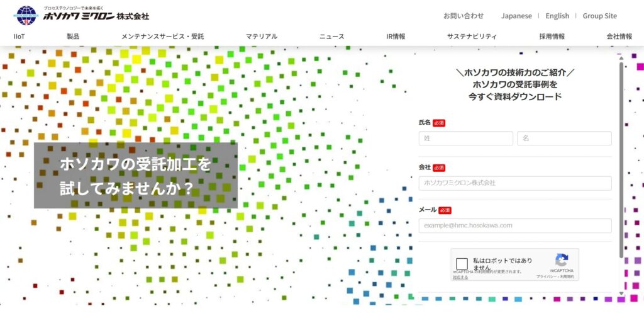Open the 採用情報 menu
Viewport: 644px width, 318px height.
(x=552, y=36)
